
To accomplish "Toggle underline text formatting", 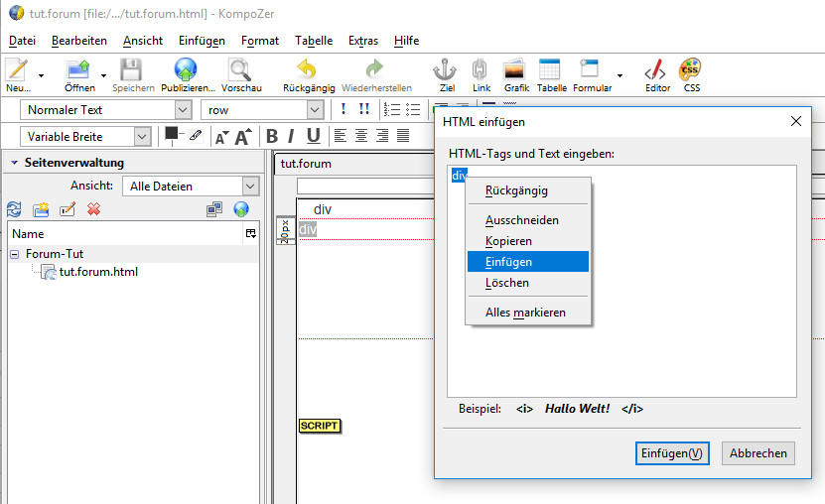I will (313, 136).
